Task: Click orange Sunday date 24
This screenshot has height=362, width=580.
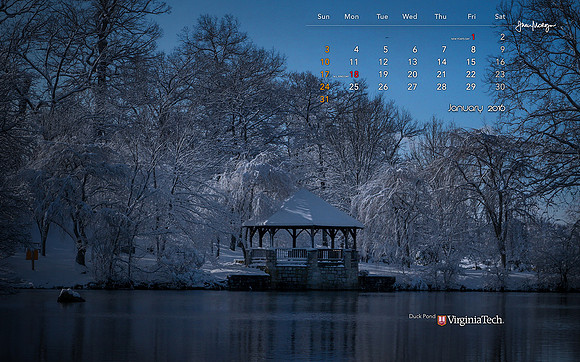Action: [325, 87]
